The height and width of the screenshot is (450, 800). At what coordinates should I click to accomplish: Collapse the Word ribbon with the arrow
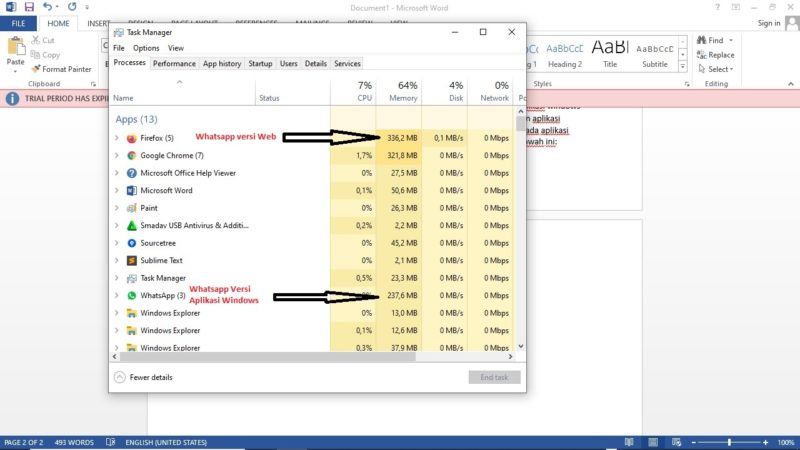pos(791,84)
